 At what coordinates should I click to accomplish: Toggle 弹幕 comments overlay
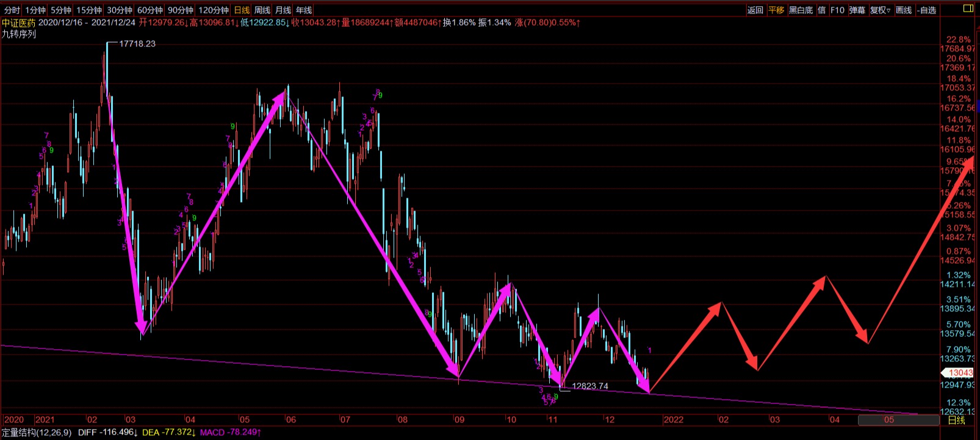857,10
